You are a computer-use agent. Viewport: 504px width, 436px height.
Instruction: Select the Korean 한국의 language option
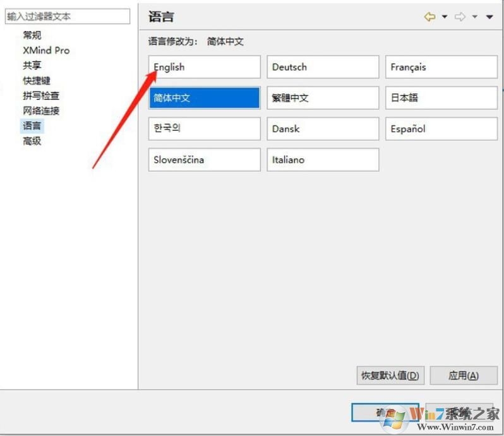point(205,129)
